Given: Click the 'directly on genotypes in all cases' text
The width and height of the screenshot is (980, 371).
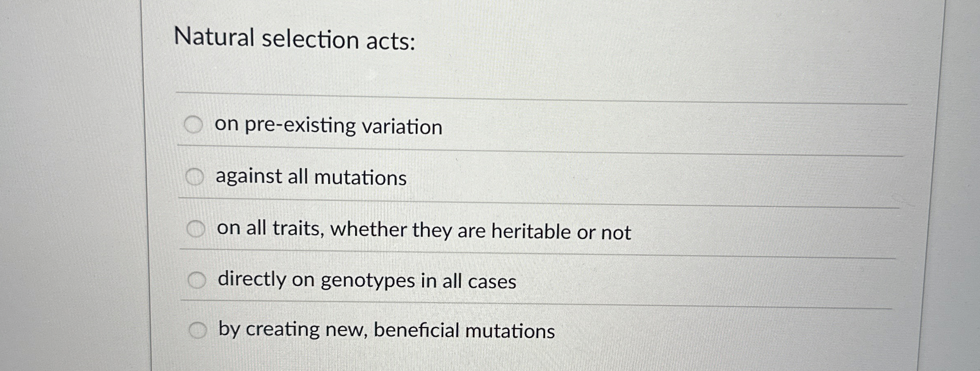Looking at the screenshot, I should (367, 281).
